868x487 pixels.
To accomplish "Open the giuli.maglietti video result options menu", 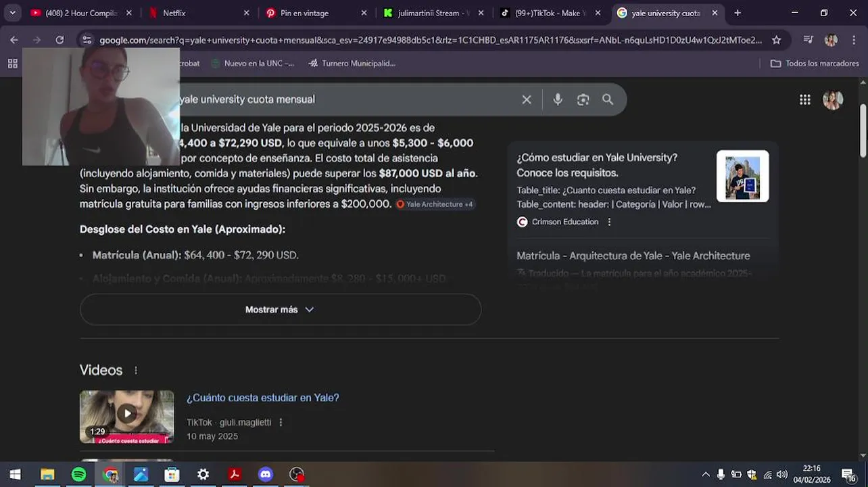I will [x=281, y=423].
